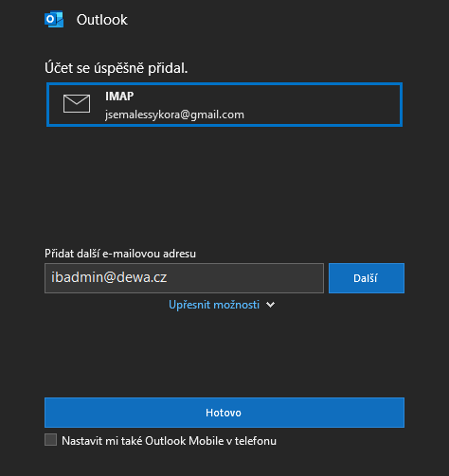The image size is (449, 476).
Task: Click the Další button
Action: click(367, 278)
